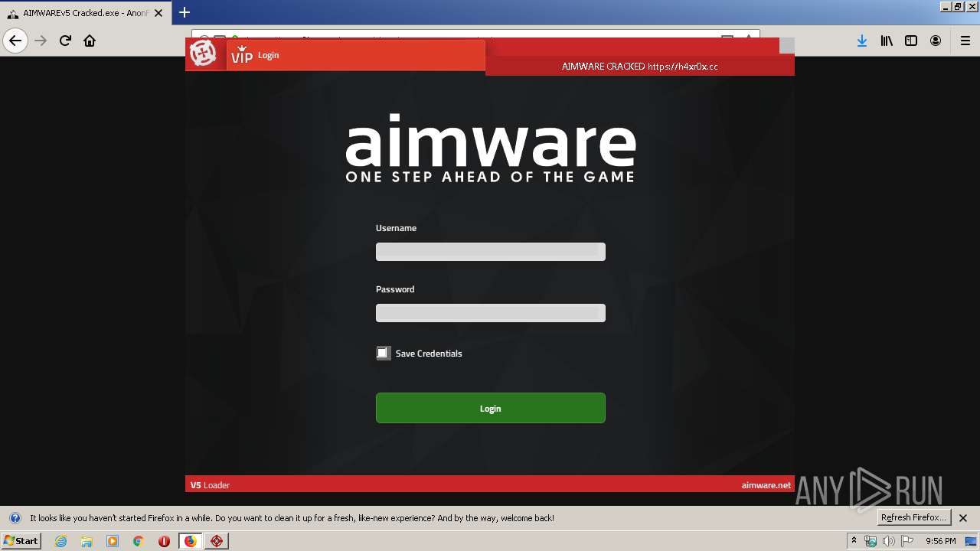Show hidden system tray icons
980x551 pixels.
[854, 541]
